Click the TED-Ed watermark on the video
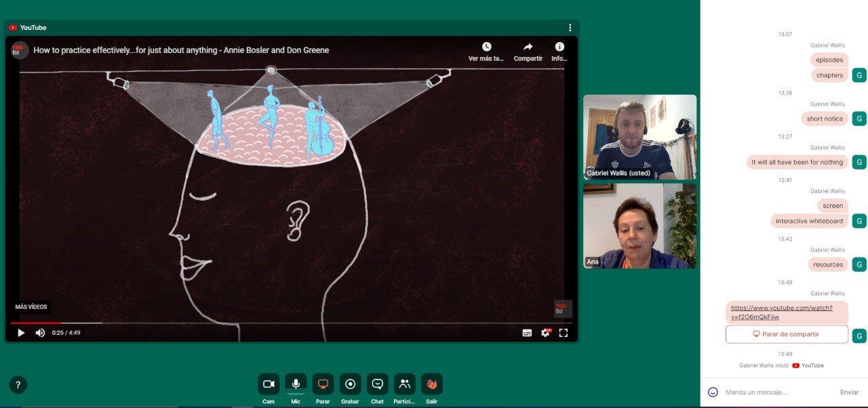 (563, 308)
